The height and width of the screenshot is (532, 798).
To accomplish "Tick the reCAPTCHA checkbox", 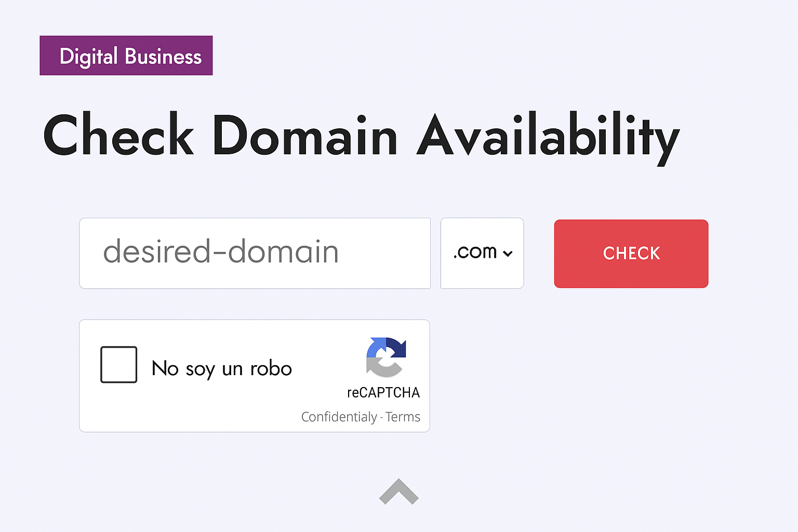I will 118,365.
